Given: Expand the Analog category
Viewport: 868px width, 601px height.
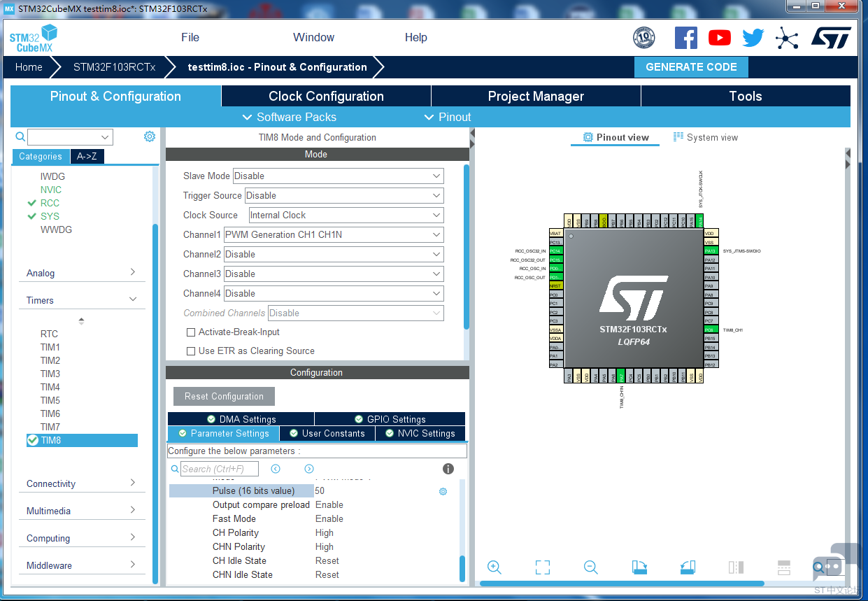Looking at the screenshot, I should pyautogui.click(x=83, y=273).
